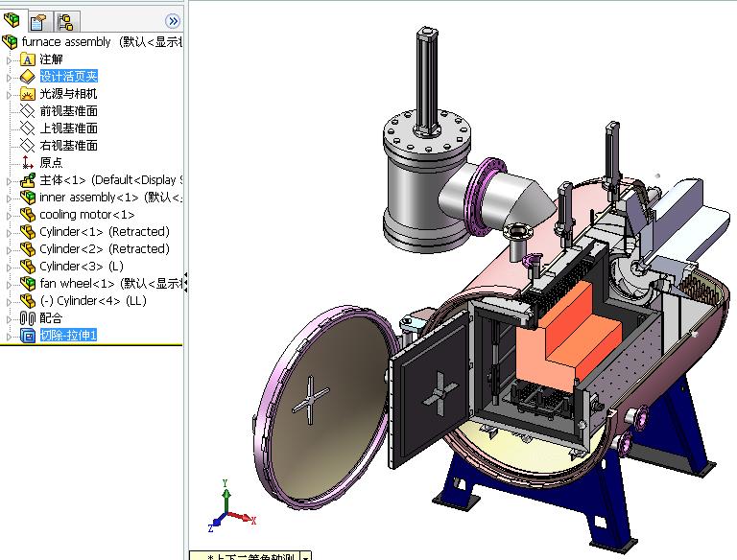Select the 前视基准面 plane icon
The image size is (737, 560).
(28, 111)
